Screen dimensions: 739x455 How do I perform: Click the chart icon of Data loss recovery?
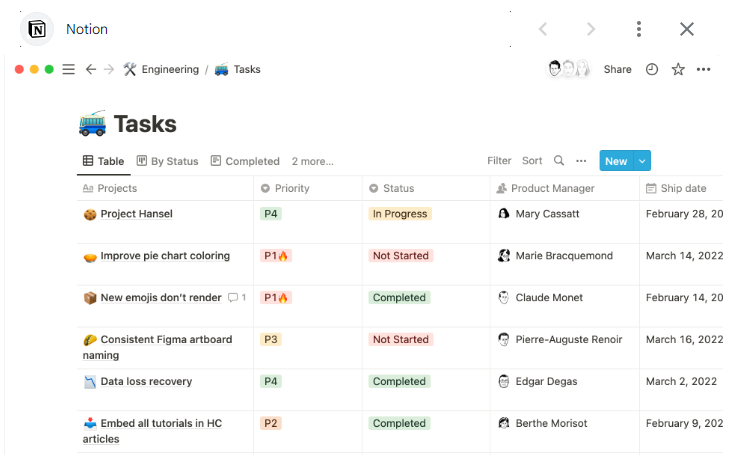[90, 382]
